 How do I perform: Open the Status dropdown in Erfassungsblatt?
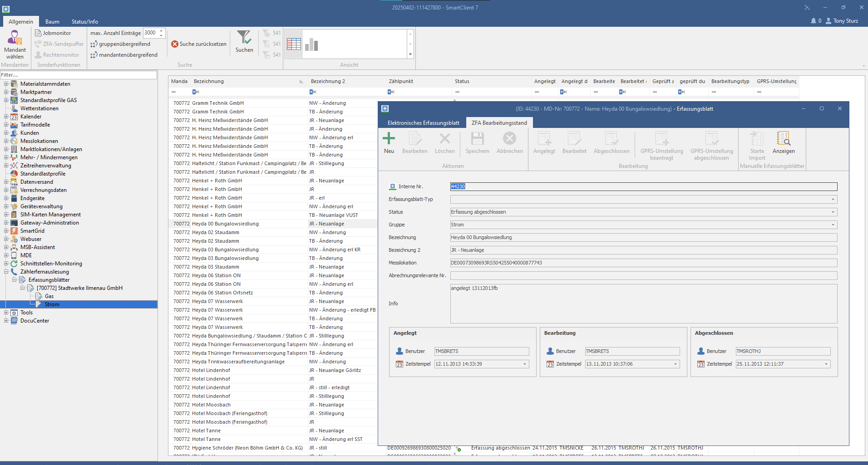point(833,212)
